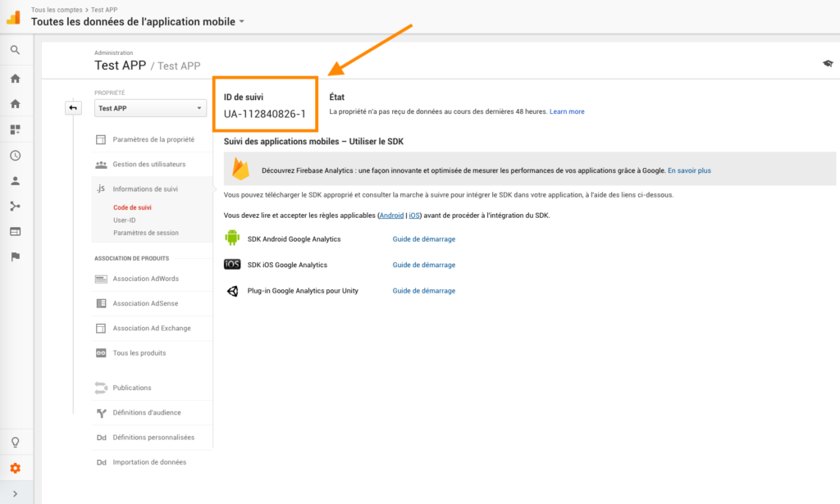Click the users group icon beside Gestion des utilisateurs
Image resolution: width=840 pixels, height=504 pixels.
[101, 165]
